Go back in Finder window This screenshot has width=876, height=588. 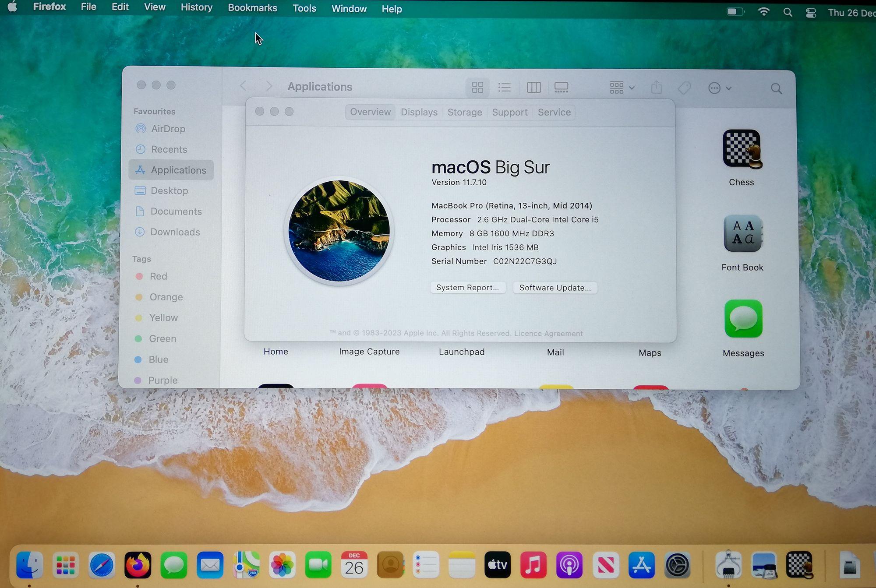tap(244, 86)
